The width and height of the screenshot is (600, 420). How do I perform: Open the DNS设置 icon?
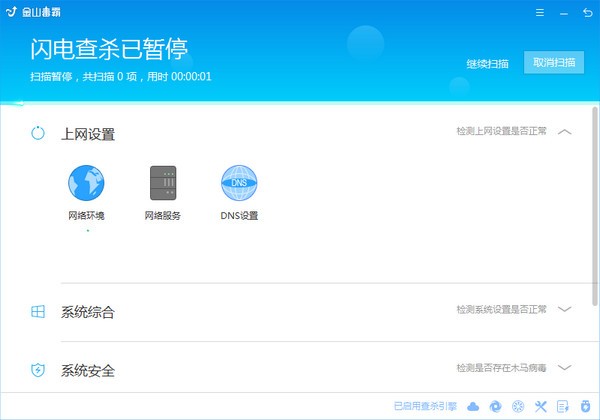point(239,183)
